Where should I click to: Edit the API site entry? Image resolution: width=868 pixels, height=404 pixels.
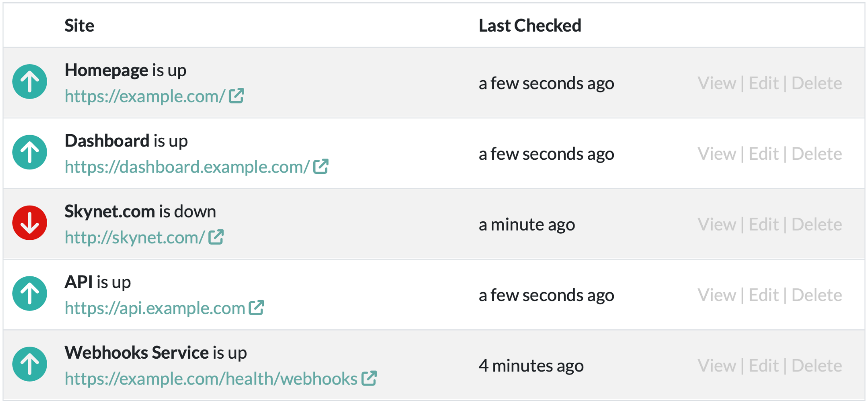click(x=764, y=295)
